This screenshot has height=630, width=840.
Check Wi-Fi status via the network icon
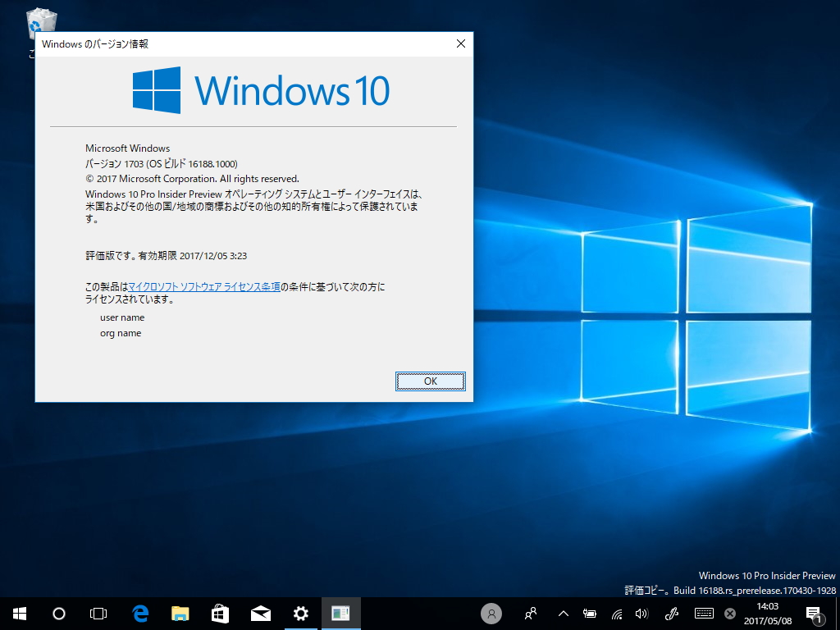click(x=616, y=613)
